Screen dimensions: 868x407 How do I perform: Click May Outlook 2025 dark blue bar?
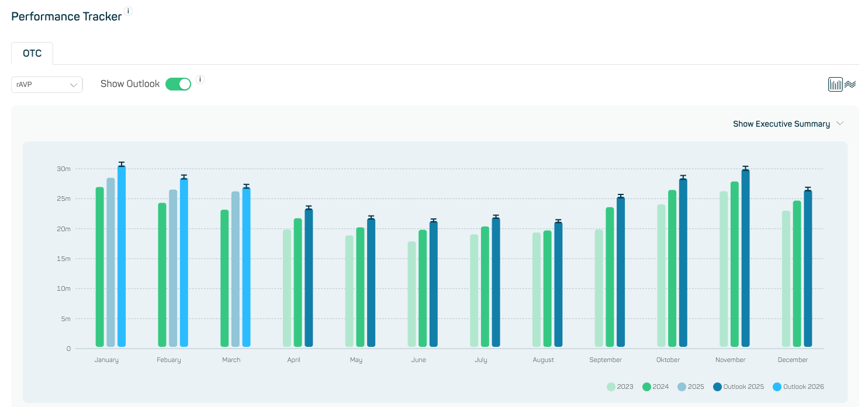[371, 283]
